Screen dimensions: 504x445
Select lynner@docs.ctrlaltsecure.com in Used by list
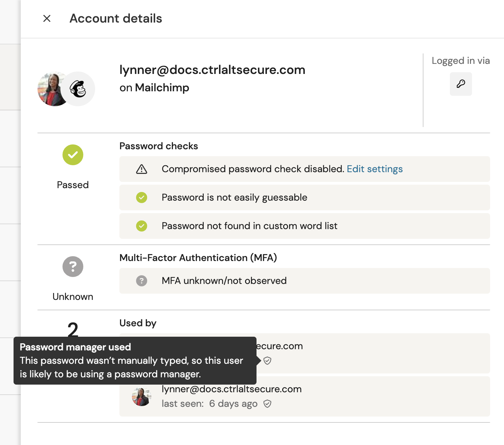tap(232, 389)
